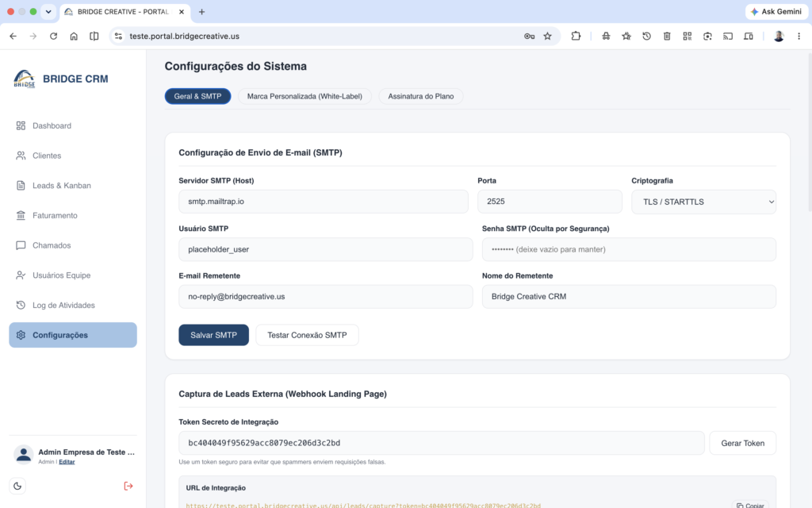
Task: Open Chrome three-dot menu
Action: click(799, 37)
